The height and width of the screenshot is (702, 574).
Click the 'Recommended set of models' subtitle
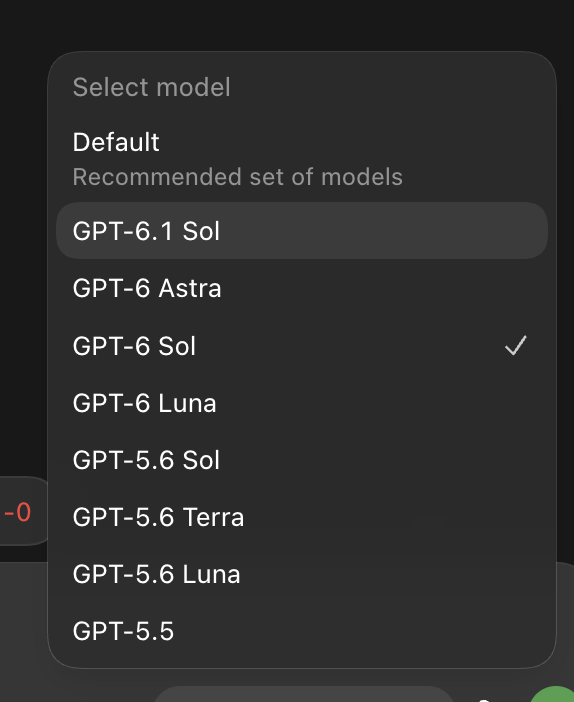point(237,177)
